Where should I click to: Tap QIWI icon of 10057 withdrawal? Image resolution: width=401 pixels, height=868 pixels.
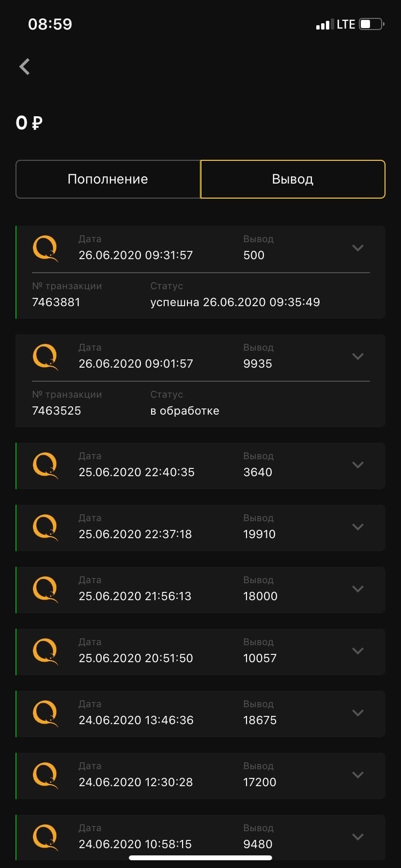tap(45, 651)
